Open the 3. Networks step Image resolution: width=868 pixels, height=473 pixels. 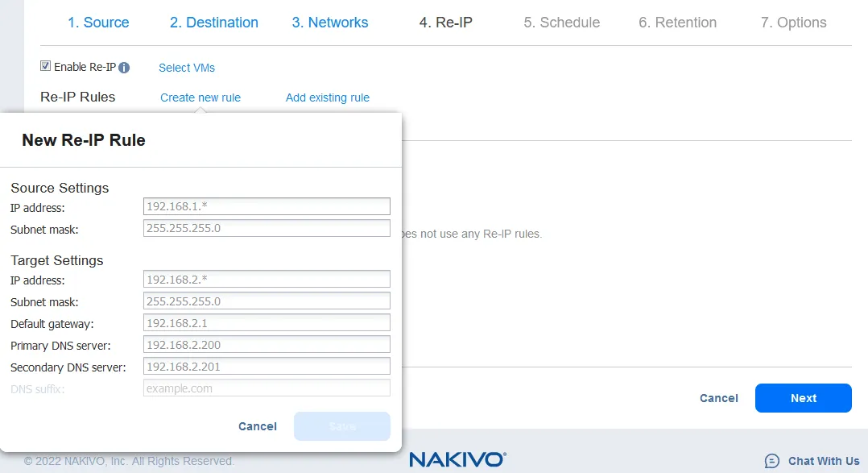[330, 23]
